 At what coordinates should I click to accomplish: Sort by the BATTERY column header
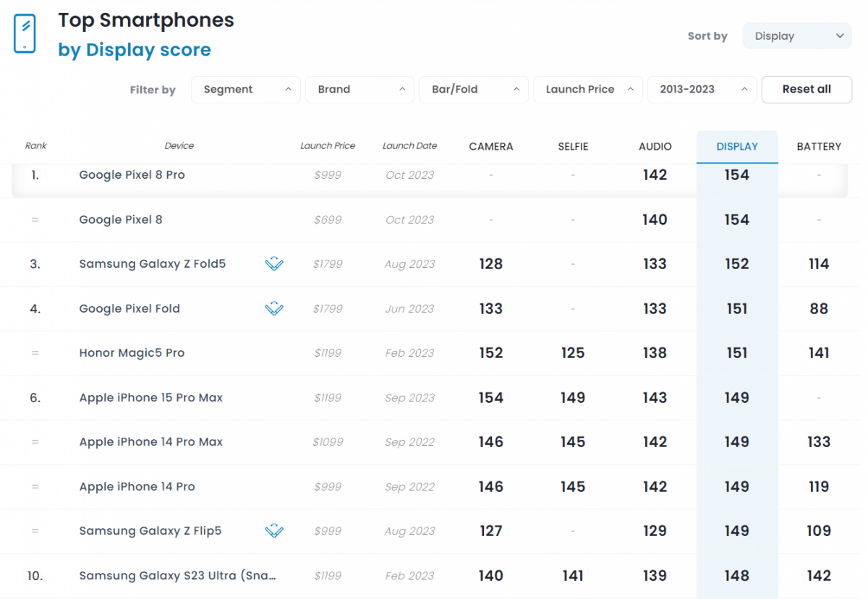819,147
